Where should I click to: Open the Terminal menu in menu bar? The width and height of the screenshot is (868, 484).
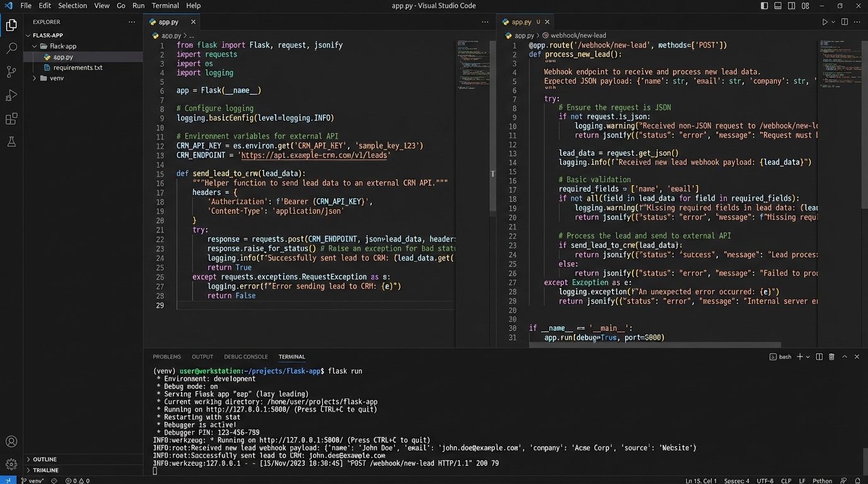165,6
